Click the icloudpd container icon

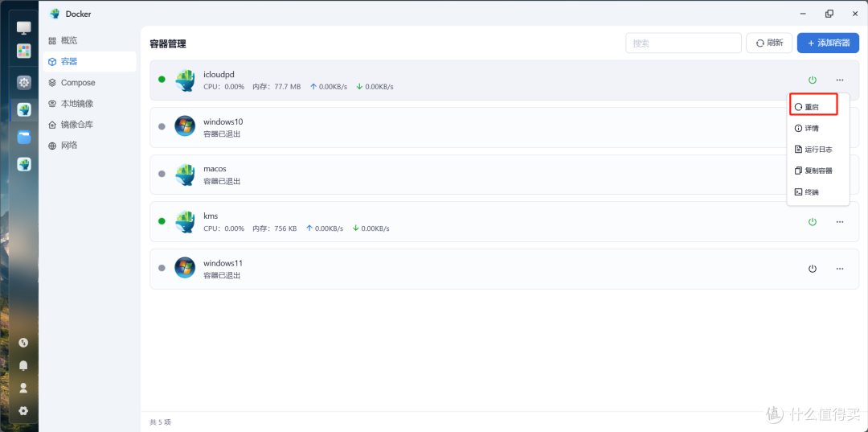pyautogui.click(x=185, y=80)
